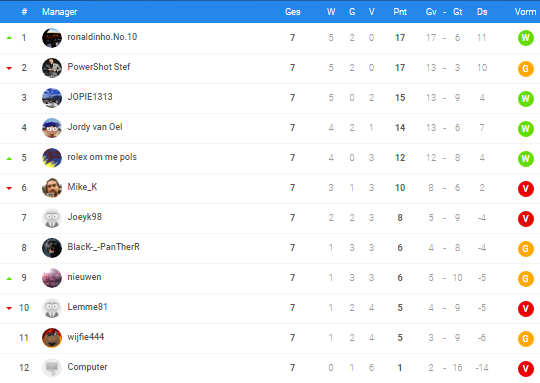Click the Computer row's red V form badge
Screen dimensions: 540x383
tap(526, 369)
